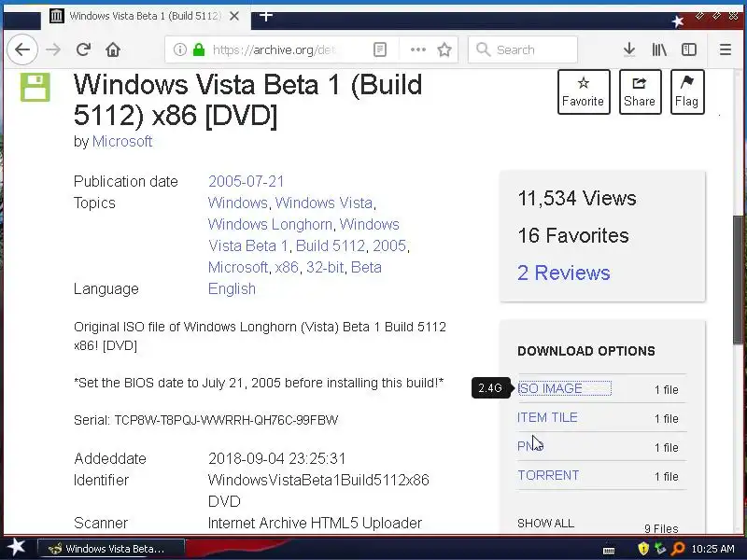Viewport: 747px width, 560px height.
Task: Open the downloads arrow panel
Action: [628, 49]
